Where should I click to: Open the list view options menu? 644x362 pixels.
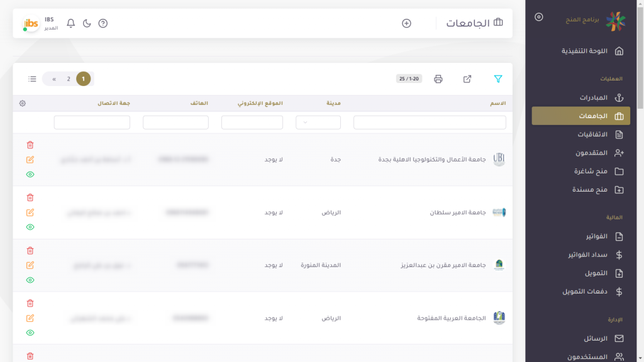[x=32, y=79]
